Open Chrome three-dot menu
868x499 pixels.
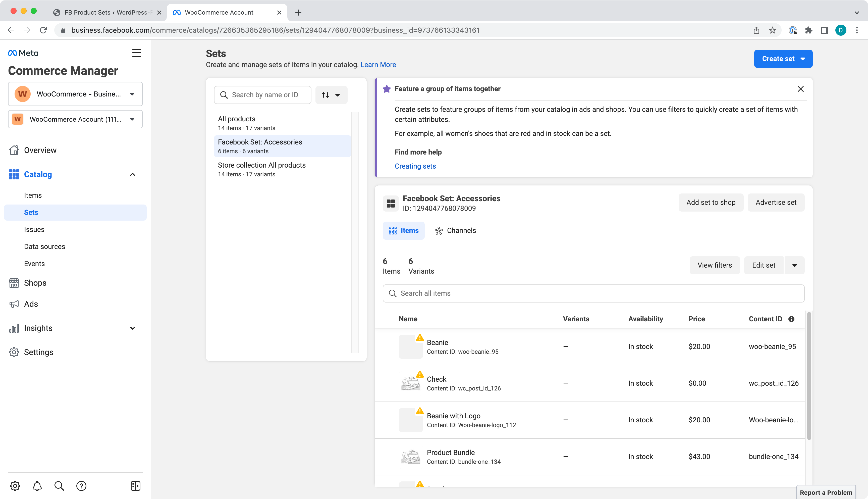(857, 30)
